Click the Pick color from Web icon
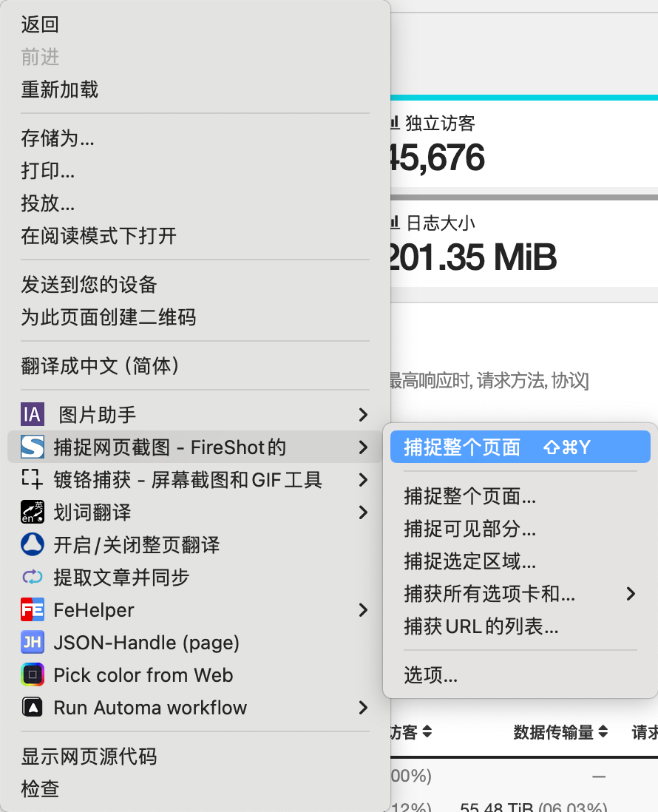The height and width of the screenshot is (812, 658). click(x=33, y=675)
